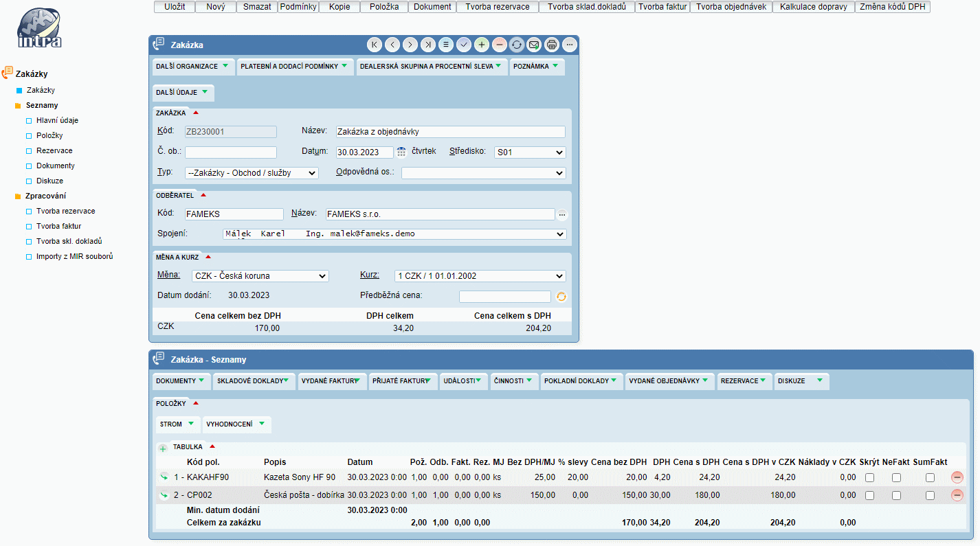Toggle Skrýt checkbox for KAKAHF90
The width and height of the screenshot is (980, 546).
[869, 477]
